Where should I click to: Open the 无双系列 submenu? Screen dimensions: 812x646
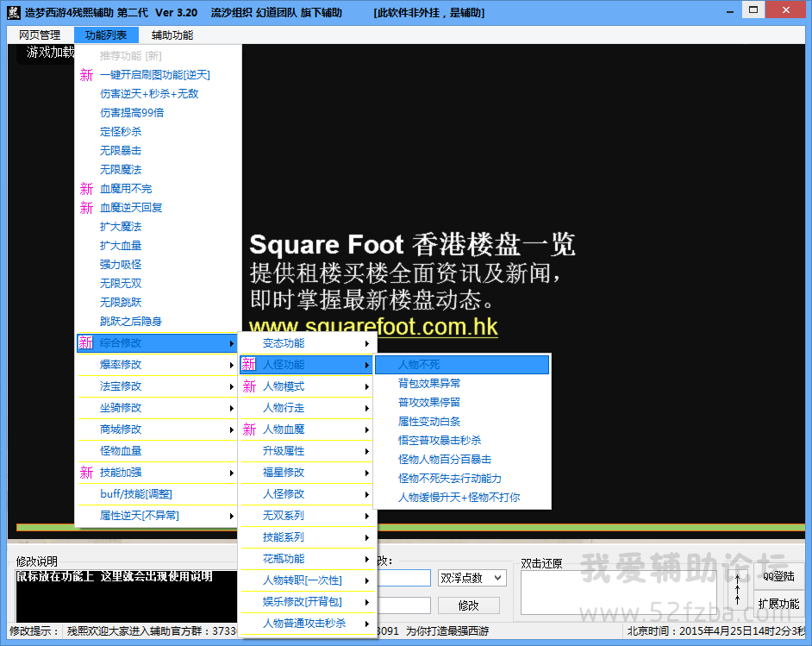pyautogui.click(x=307, y=516)
